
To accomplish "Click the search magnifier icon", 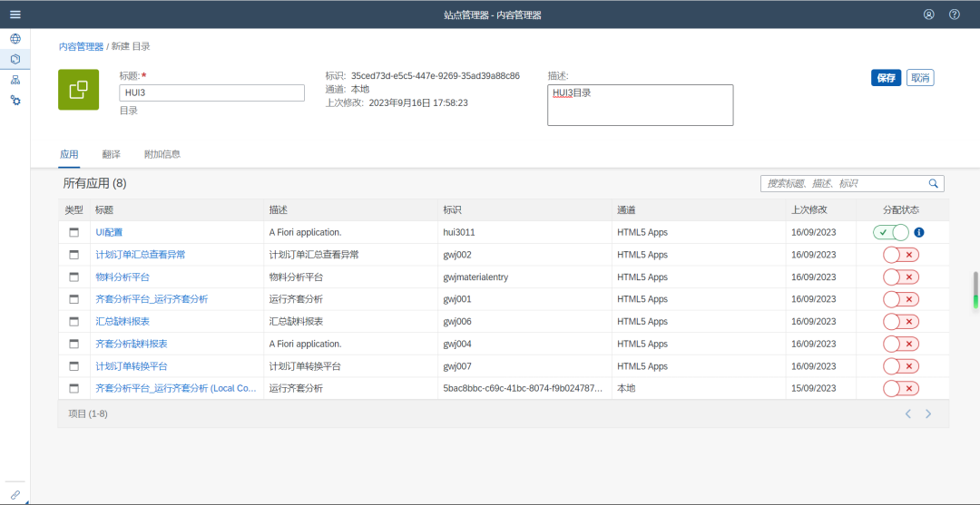I will [x=933, y=183].
